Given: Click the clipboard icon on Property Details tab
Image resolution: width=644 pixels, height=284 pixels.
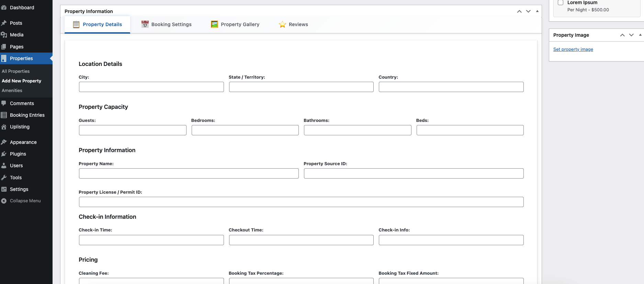Looking at the screenshot, I should [76, 24].
